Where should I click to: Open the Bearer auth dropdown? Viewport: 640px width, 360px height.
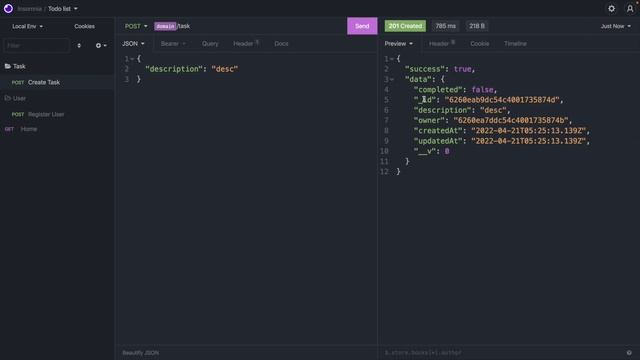point(173,44)
